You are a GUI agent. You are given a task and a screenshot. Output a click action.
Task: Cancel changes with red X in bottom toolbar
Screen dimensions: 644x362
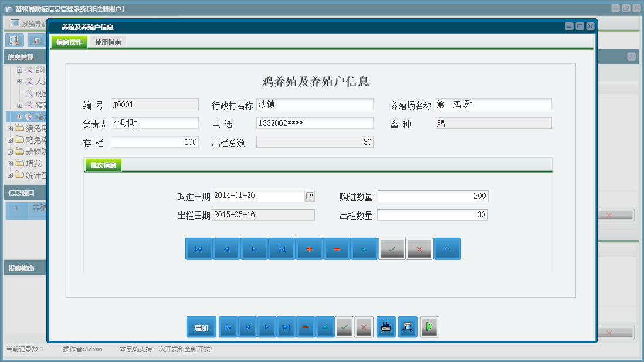[364, 327]
